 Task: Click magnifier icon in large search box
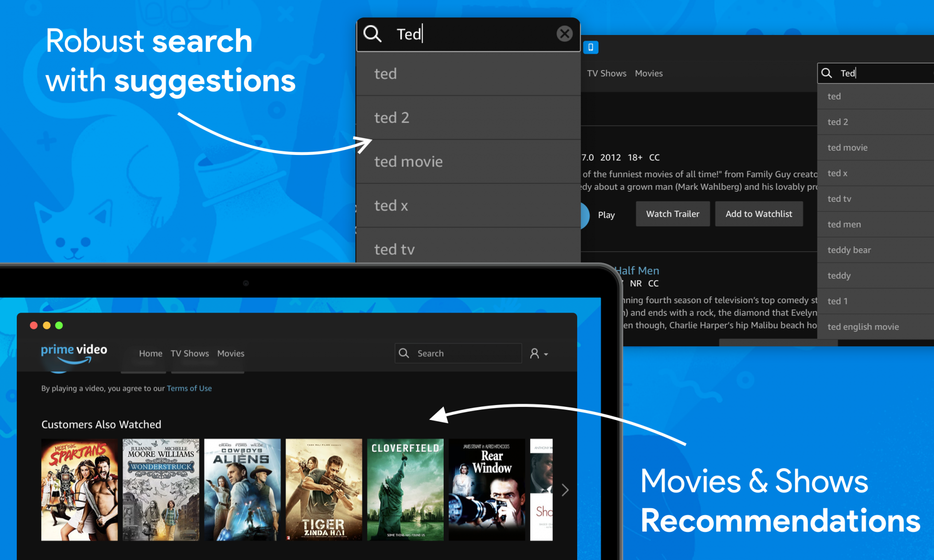(x=372, y=34)
